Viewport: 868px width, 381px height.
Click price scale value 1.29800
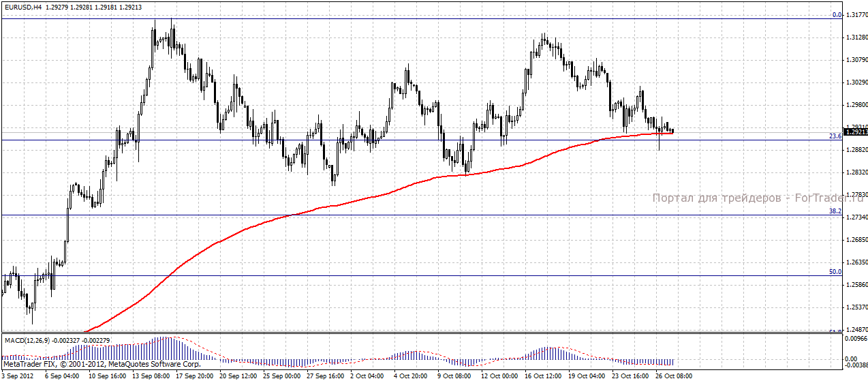click(856, 104)
